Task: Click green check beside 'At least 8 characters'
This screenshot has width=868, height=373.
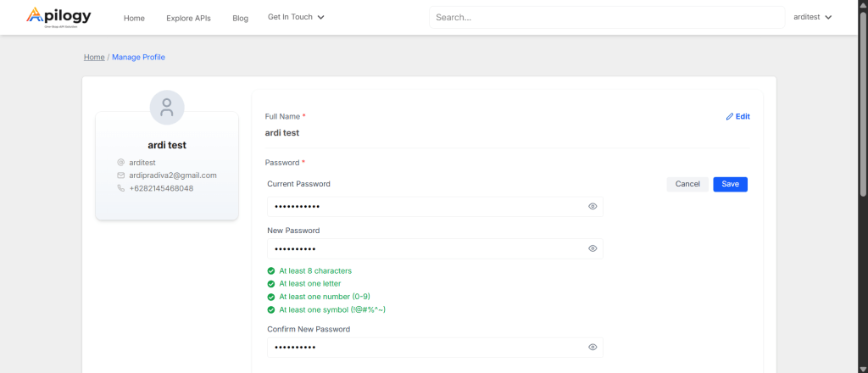Action: point(270,271)
